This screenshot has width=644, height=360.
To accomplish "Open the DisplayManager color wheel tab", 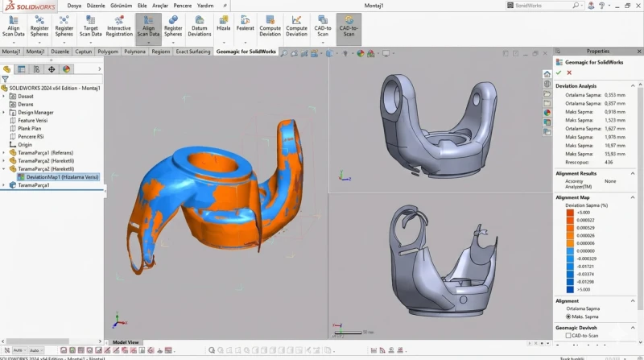I will 66,69.
